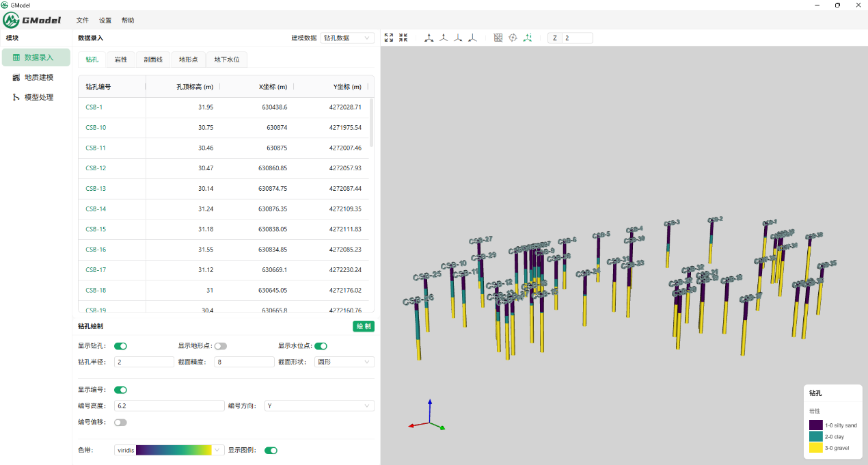Viewport: 868px width, 465px height.
Task: Click the expand to fullscreen view icon
Action: (389, 38)
